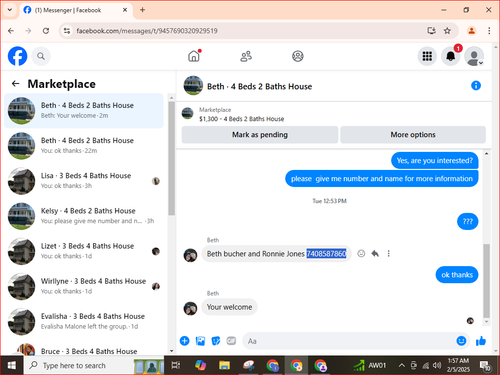The image size is (500, 375).
Task: Open Chrome profile avatar
Action: (471, 31)
